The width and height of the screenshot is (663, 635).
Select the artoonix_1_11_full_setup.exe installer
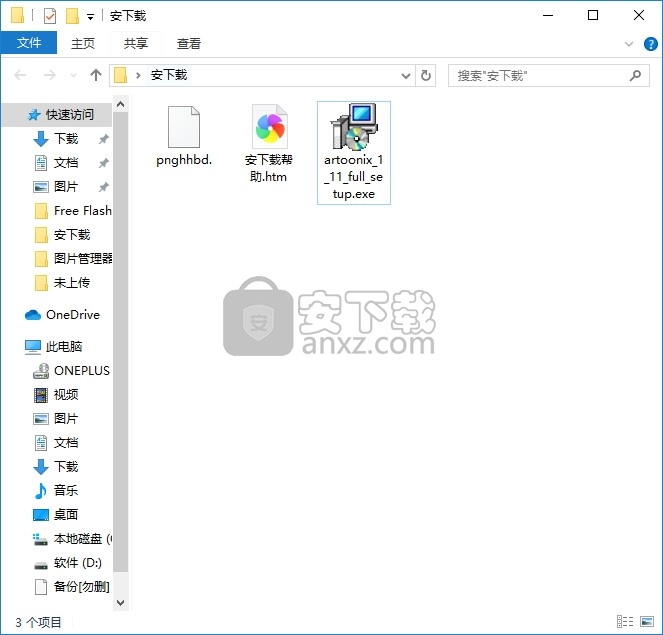coord(354,153)
